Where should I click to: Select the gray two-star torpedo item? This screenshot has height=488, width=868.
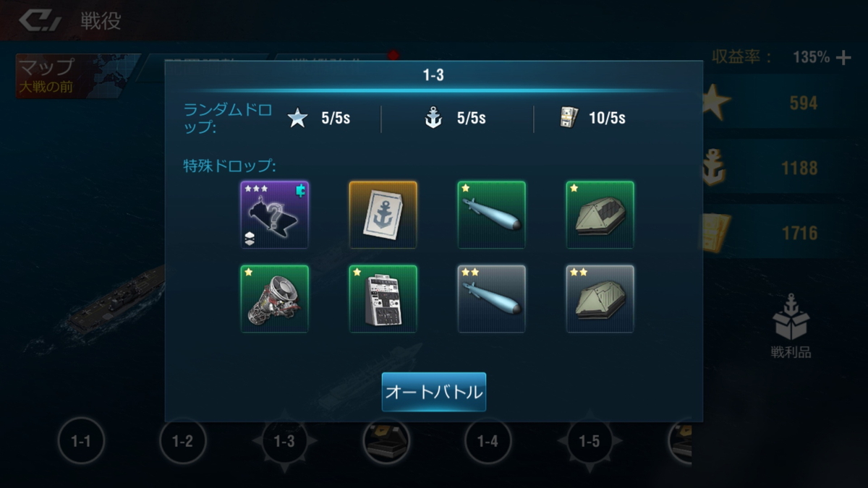[x=492, y=299]
